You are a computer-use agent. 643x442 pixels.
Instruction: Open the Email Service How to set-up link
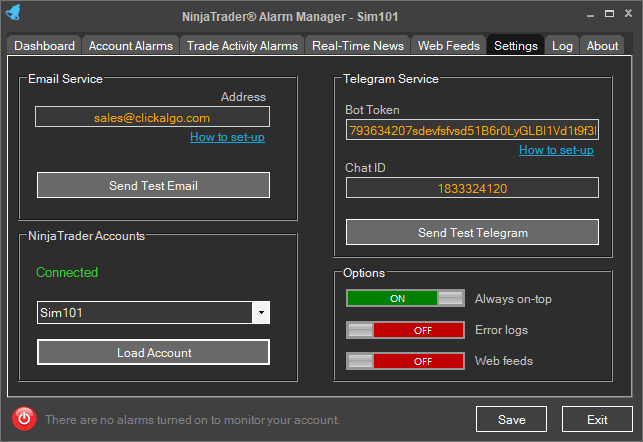tap(227, 137)
